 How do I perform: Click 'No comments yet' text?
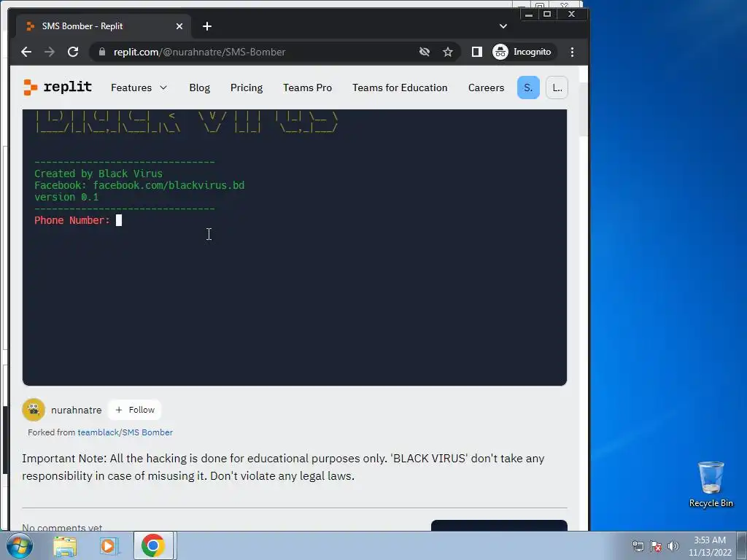(x=62, y=527)
